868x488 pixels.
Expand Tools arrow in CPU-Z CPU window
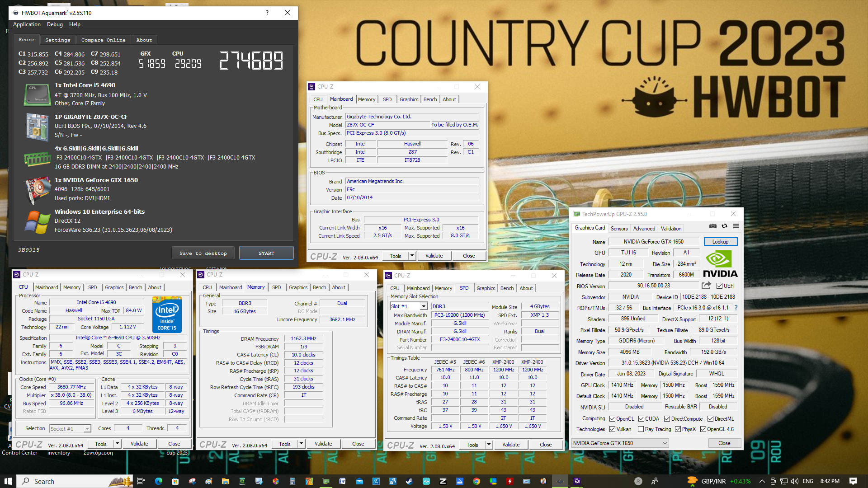117,444
